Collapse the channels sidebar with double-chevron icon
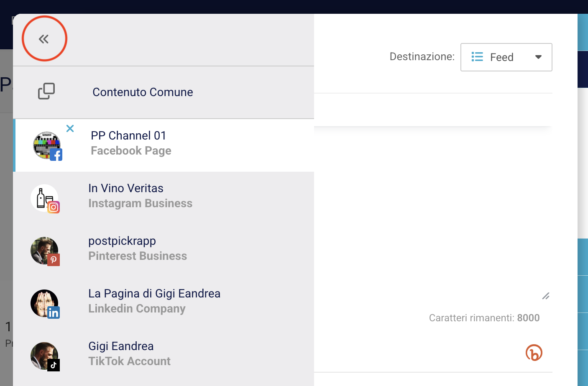Screen dimensions: 588x386 pos(44,38)
